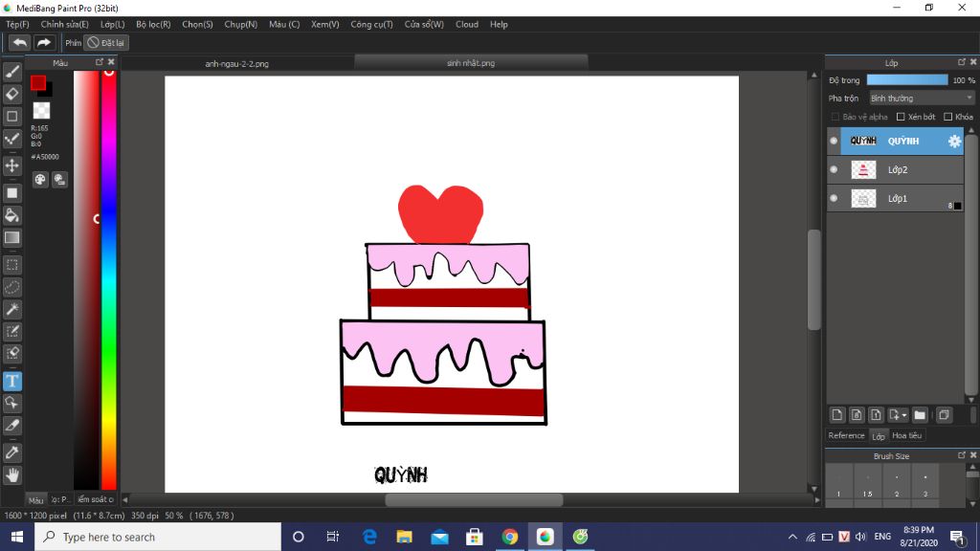Switch to the anh-ngau-2-2.png tab

click(237, 63)
